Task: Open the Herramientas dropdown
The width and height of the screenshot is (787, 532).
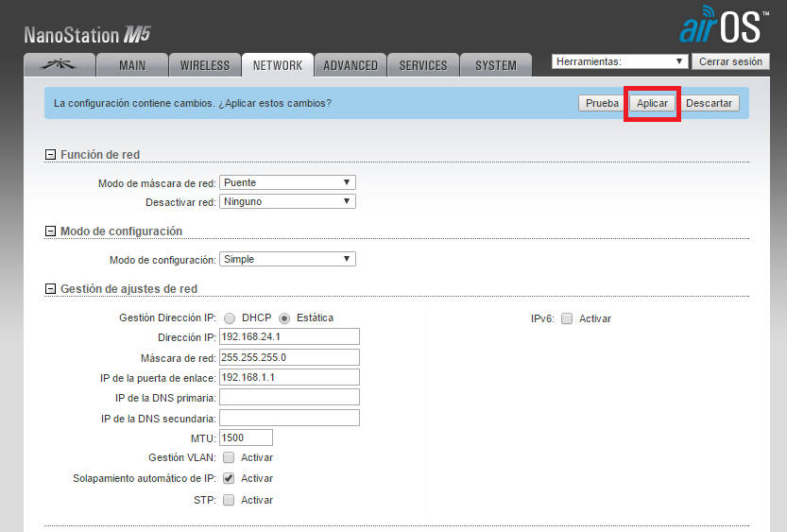Action: coord(620,61)
